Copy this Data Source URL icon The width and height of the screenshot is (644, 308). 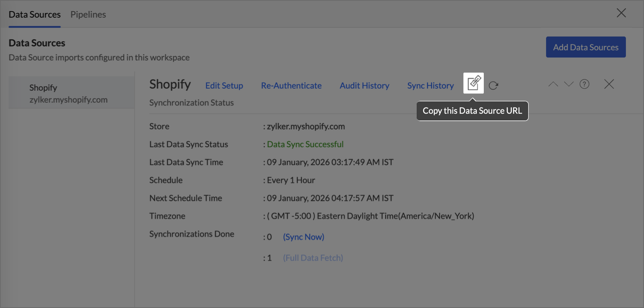click(473, 83)
